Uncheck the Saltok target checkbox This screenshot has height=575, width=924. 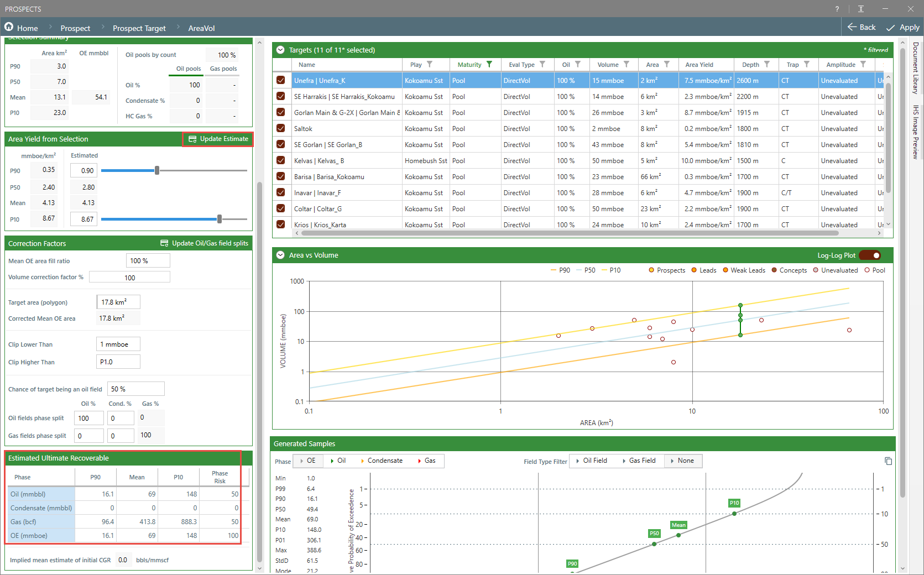281,128
